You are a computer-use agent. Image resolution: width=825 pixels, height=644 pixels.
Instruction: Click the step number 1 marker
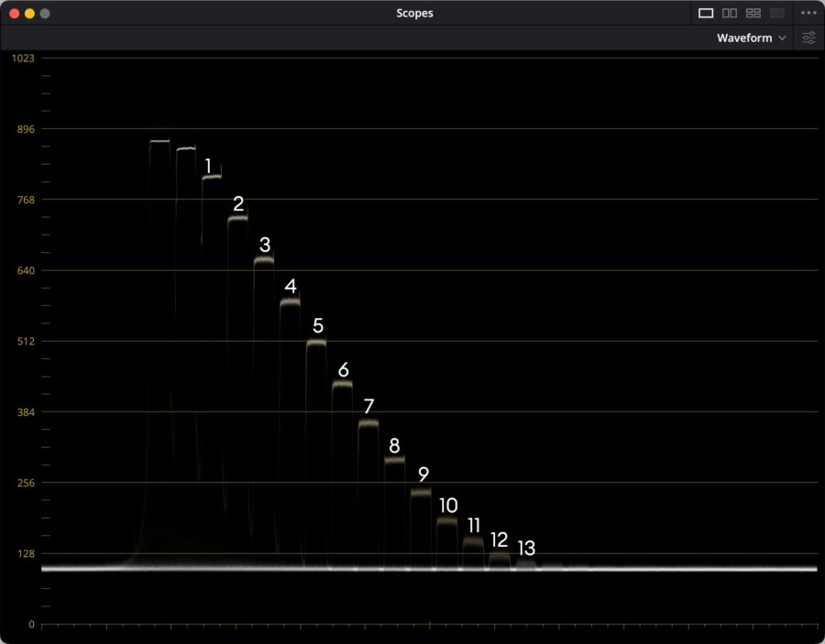tap(208, 166)
